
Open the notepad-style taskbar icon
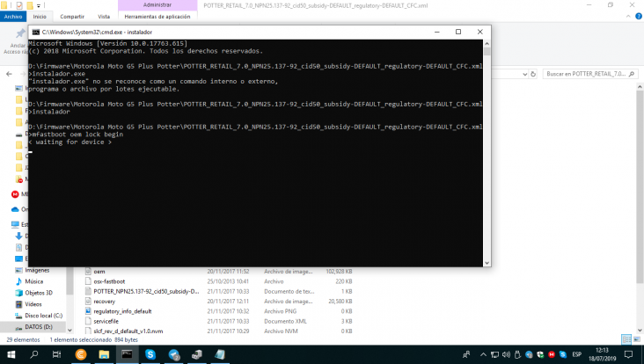pos(220,354)
